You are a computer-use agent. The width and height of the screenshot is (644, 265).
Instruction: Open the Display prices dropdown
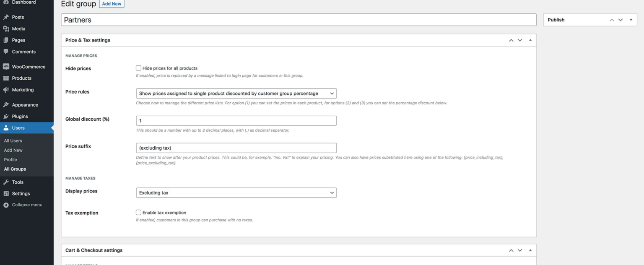click(x=236, y=192)
